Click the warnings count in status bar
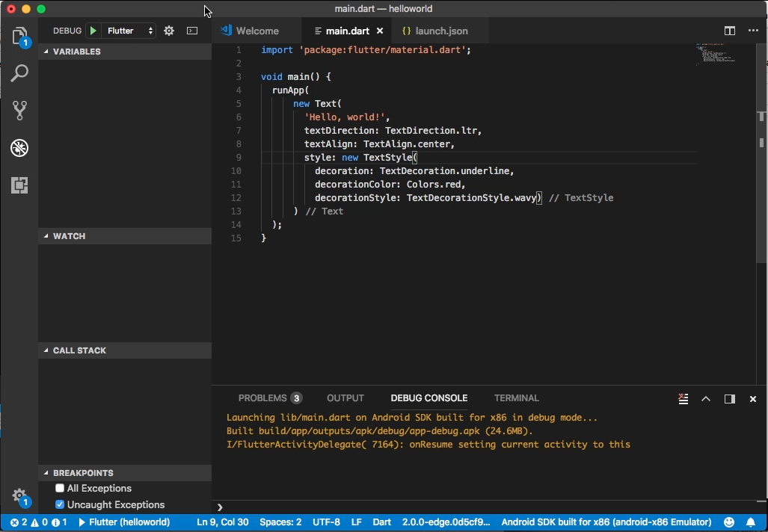Screen dimensions: 768x532 pyautogui.click(x=40, y=522)
